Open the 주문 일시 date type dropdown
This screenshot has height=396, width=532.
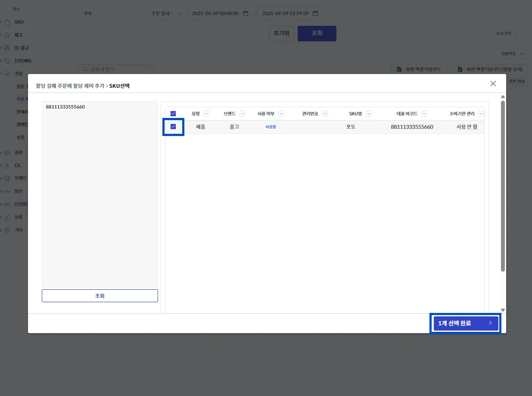tap(167, 13)
